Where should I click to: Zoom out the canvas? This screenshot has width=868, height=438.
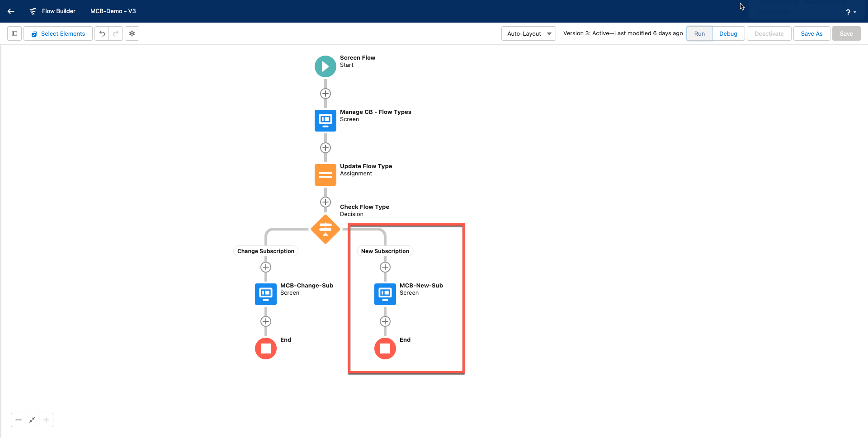tap(18, 420)
